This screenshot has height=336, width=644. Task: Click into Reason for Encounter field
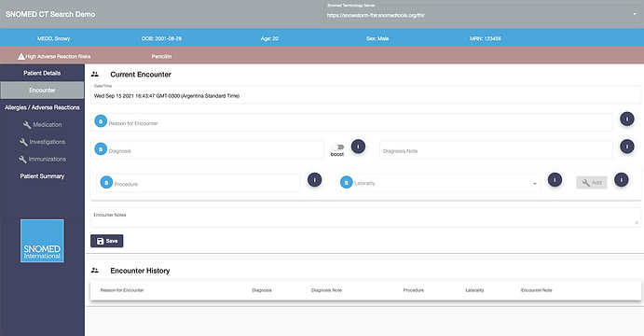pos(351,122)
